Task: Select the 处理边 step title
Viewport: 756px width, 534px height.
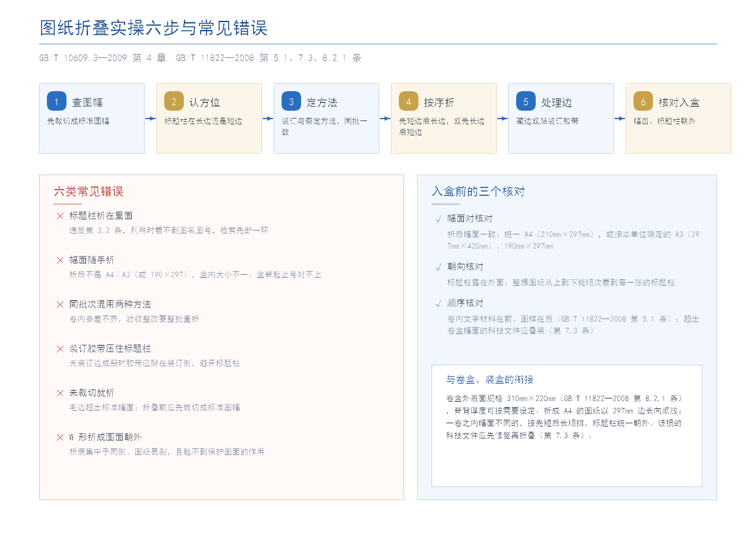Action: pyautogui.click(x=557, y=102)
